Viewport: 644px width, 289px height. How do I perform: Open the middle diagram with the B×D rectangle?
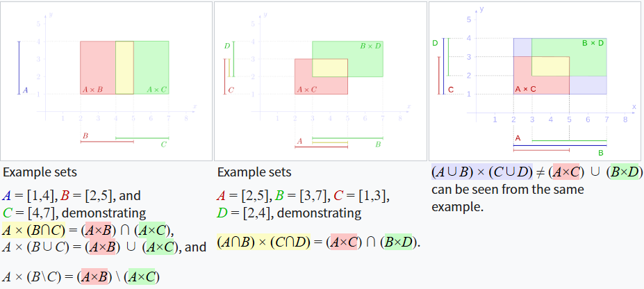click(x=320, y=81)
